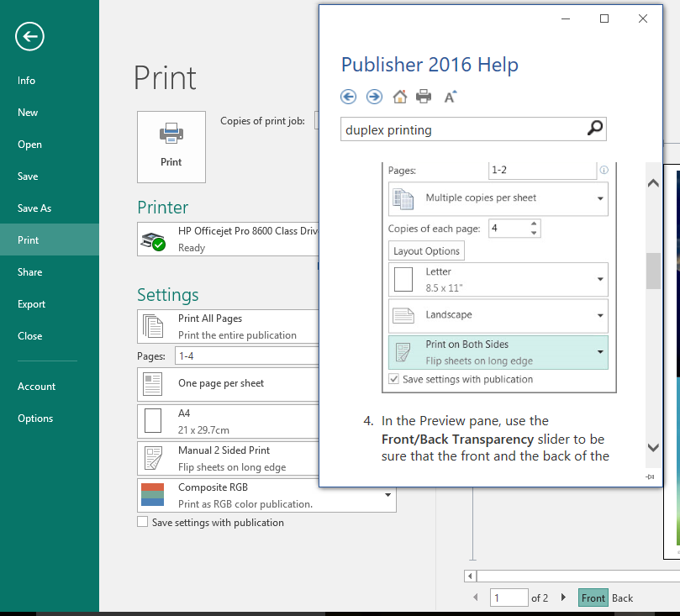Viewport: 680px width, 616px height.
Task: Go back using the backstage arrow
Action: tap(29, 36)
